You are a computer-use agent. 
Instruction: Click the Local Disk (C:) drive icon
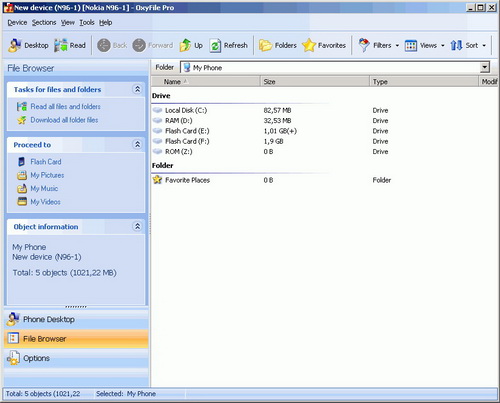click(x=157, y=110)
